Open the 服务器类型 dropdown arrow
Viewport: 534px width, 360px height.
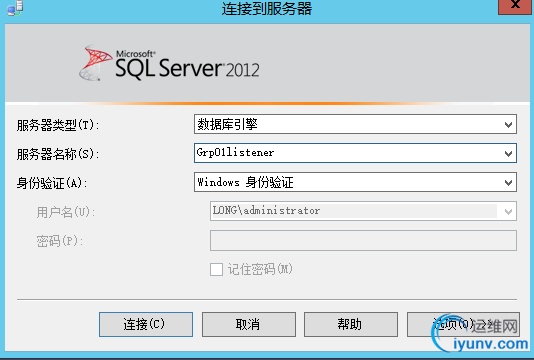(x=508, y=125)
